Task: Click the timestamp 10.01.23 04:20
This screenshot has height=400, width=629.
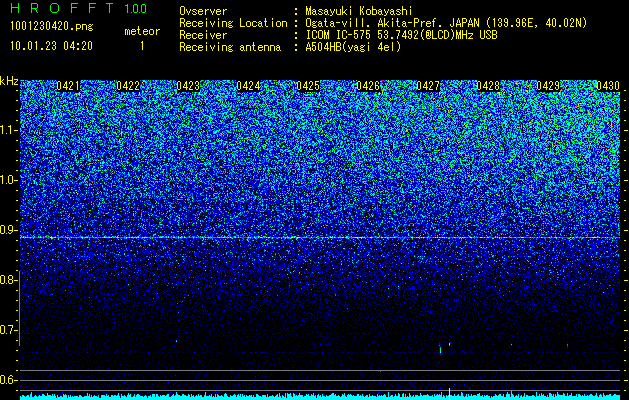Action: (51, 46)
